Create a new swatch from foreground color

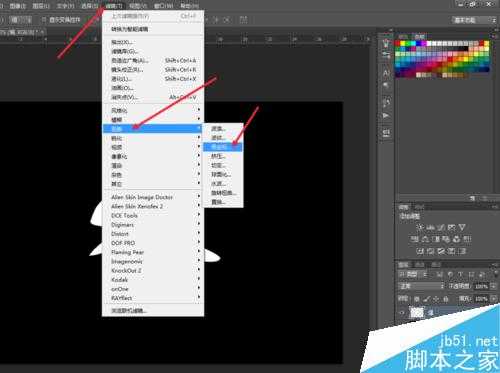[473, 198]
